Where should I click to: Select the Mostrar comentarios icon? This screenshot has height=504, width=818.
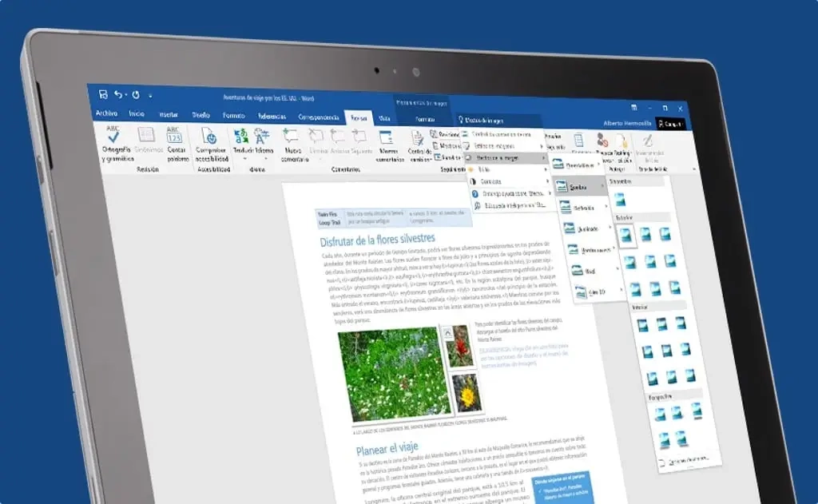tap(385, 141)
